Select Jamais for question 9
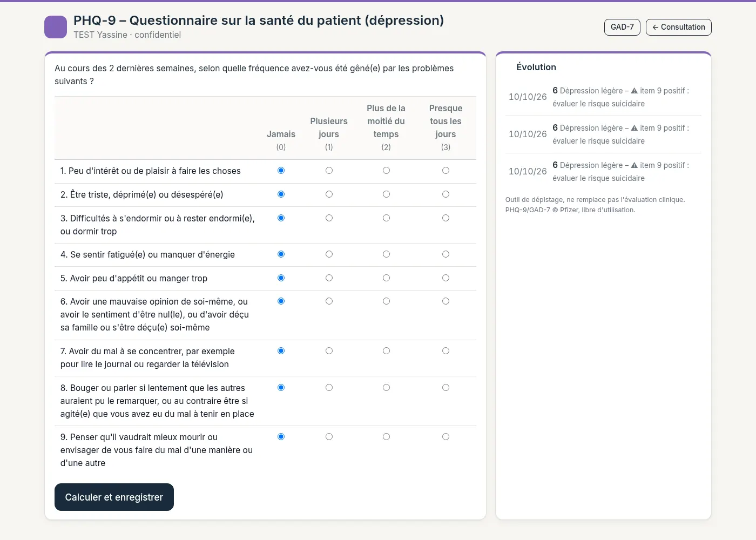Screen dimensions: 756x540 [281, 437]
